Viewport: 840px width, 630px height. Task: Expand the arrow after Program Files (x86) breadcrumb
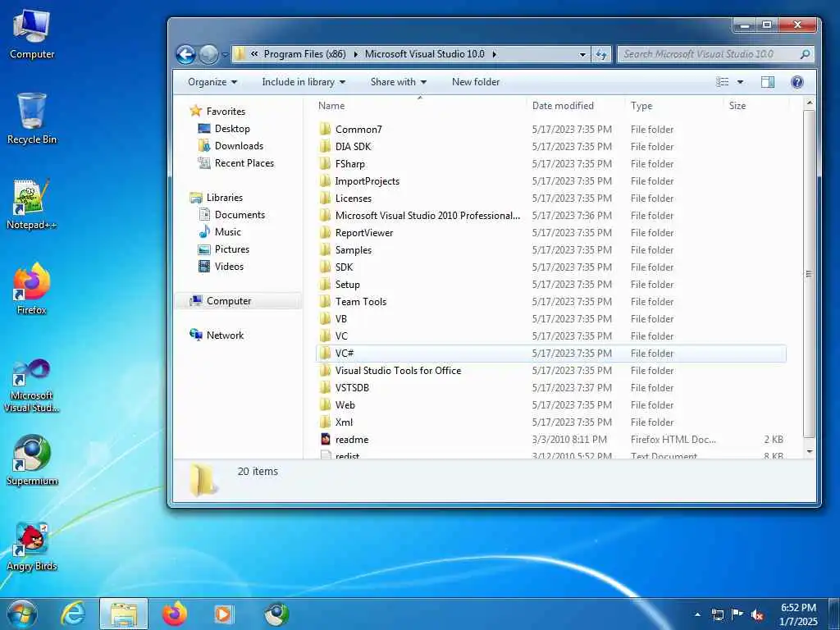pyautogui.click(x=355, y=54)
